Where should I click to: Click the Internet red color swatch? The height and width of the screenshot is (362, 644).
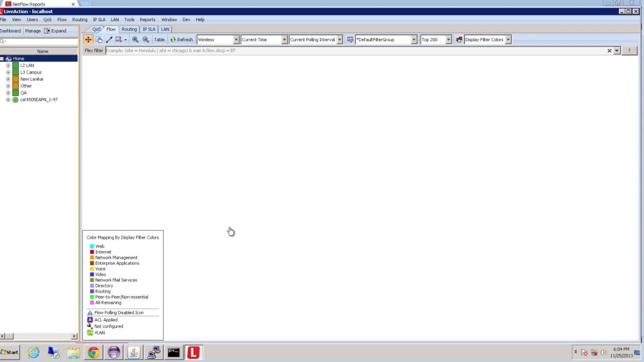[92, 252]
